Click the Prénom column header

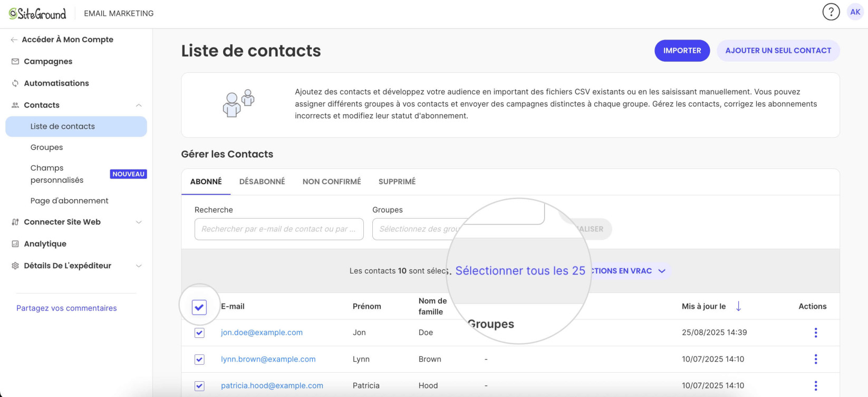[x=367, y=306]
